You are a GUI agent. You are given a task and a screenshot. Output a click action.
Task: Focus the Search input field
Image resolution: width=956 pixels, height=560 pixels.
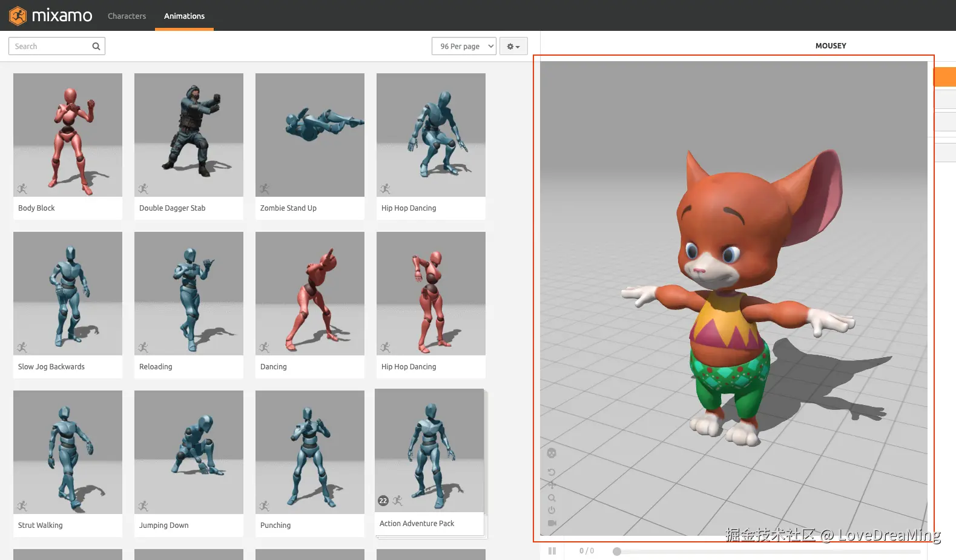tap(57, 46)
